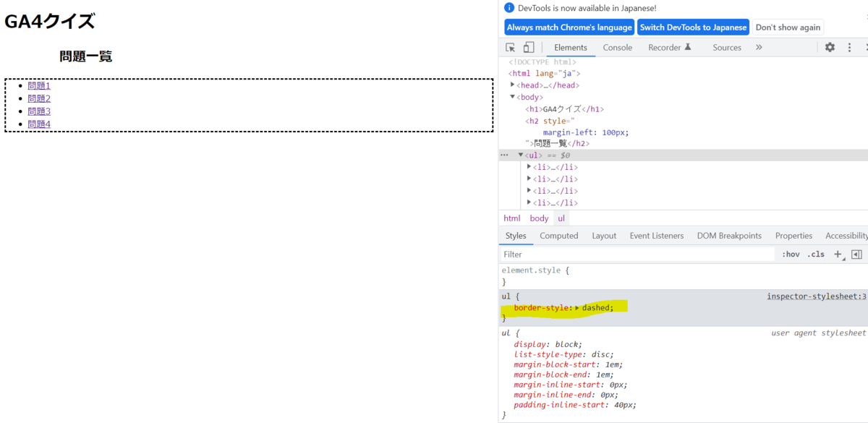
Task: Click the info icon in the DevTools language banner
Action: point(509,8)
